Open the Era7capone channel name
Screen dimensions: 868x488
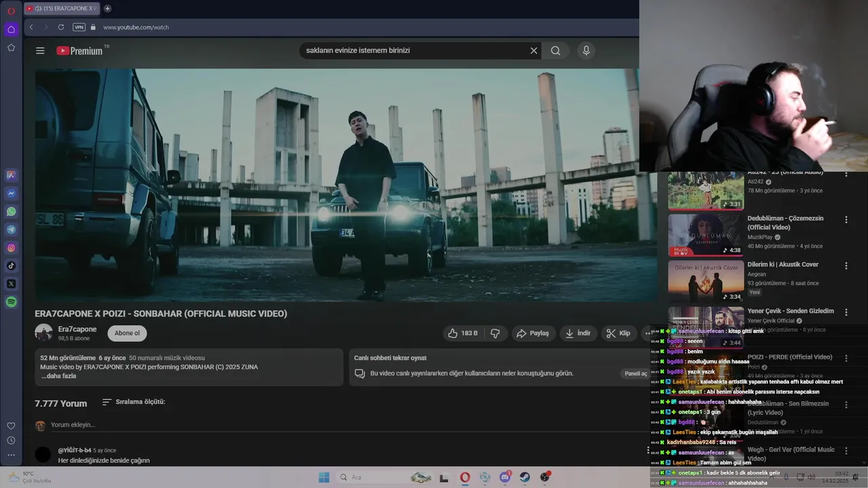(77, 329)
